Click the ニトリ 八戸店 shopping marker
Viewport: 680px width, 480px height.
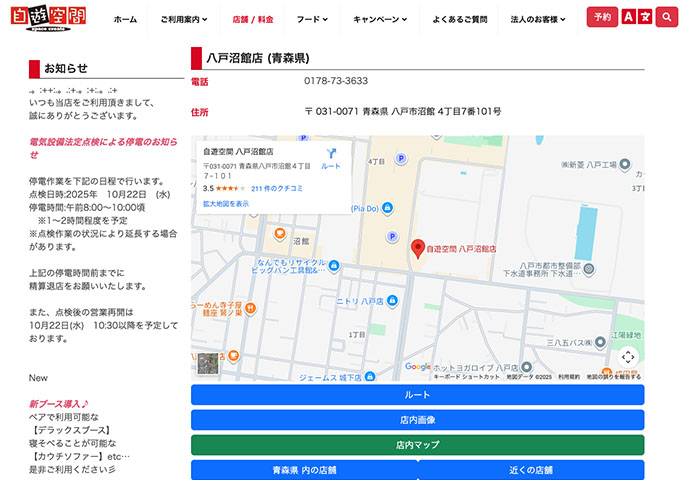pos(392,300)
